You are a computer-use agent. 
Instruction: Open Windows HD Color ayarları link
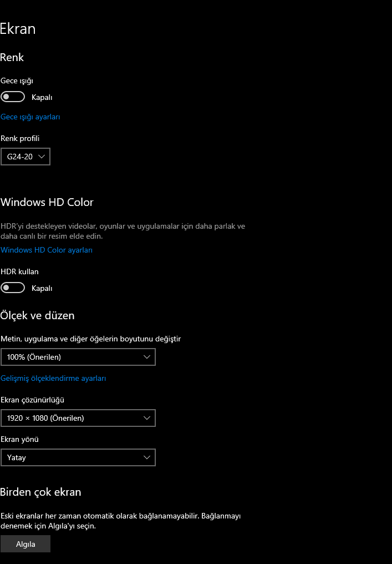coord(47,250)
